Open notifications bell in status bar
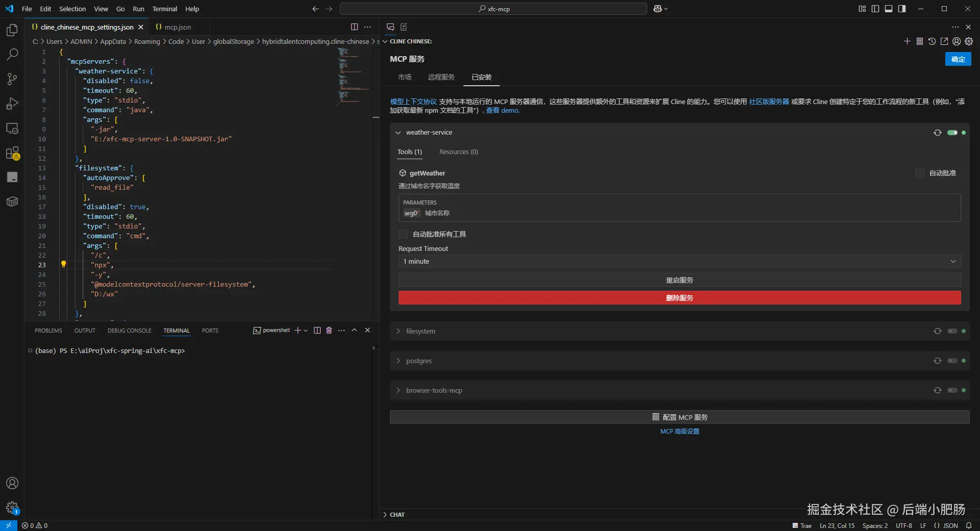 969,525
